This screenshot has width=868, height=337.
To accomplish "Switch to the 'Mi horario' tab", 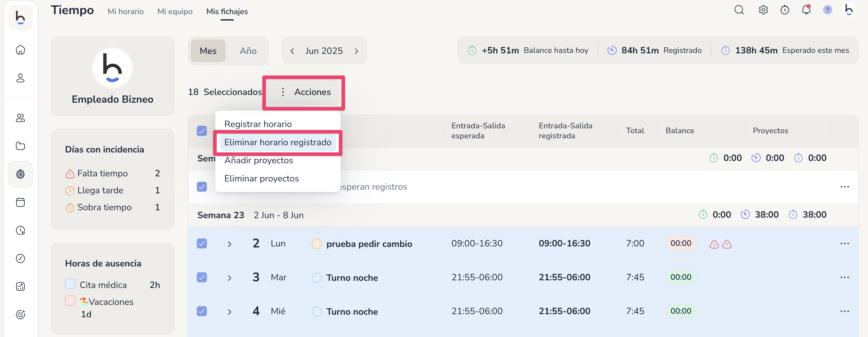I will 125,12.
